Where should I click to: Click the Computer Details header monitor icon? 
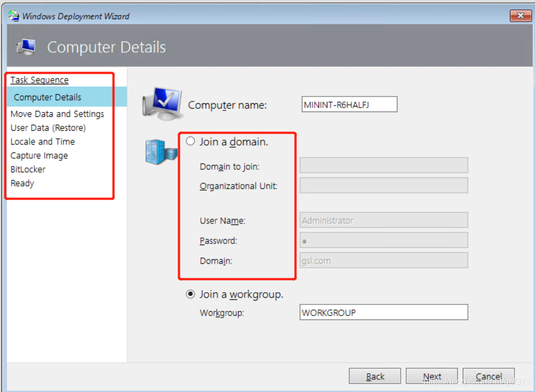(x=26, y=47)
